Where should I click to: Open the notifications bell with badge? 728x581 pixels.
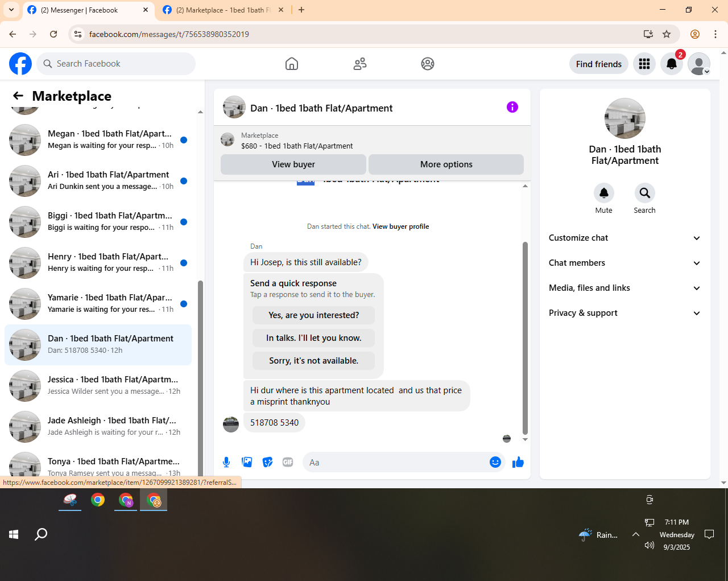coord(672,64)
